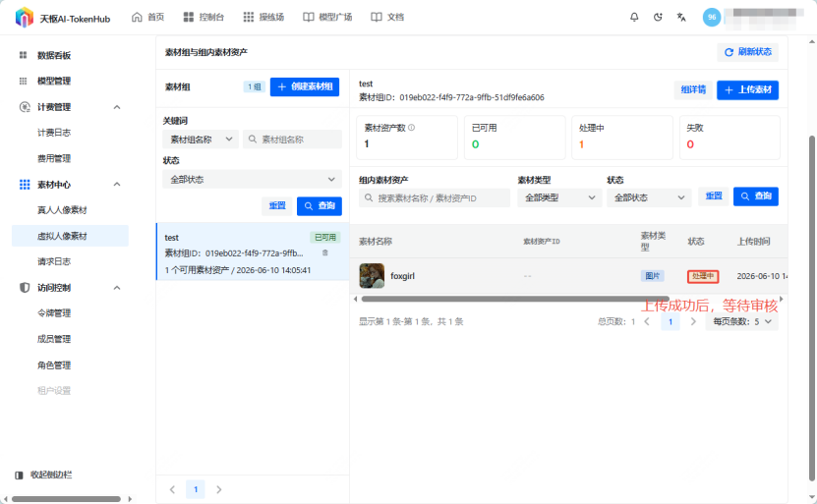Click the 素材名称 column header

376,242
